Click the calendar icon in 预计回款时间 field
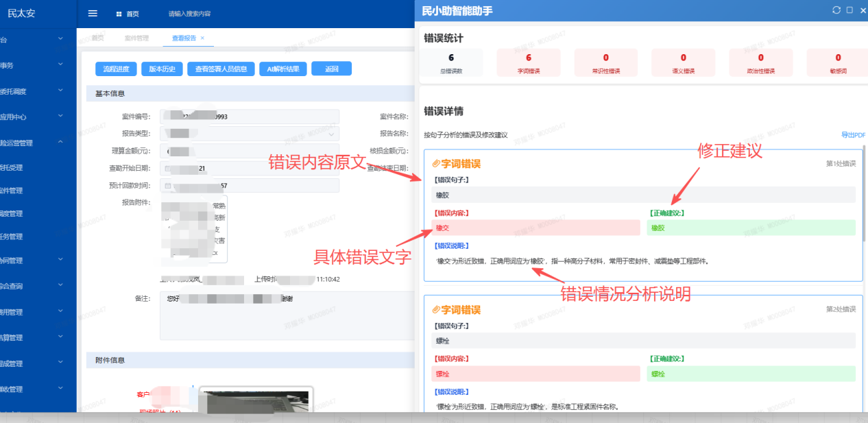Viewport: 868px width, 423px height. 168,186
